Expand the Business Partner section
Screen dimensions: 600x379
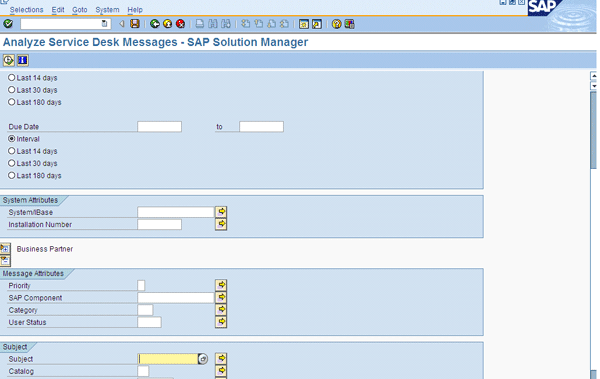point(5,248)
